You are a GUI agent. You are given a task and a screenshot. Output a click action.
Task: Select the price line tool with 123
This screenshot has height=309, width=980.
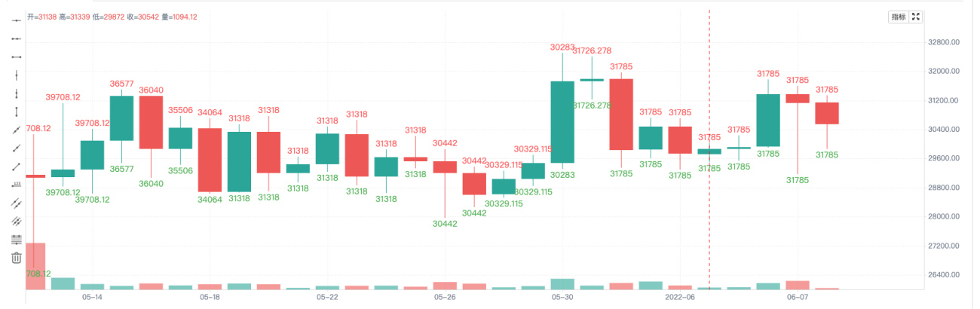[x=17, y=185]
